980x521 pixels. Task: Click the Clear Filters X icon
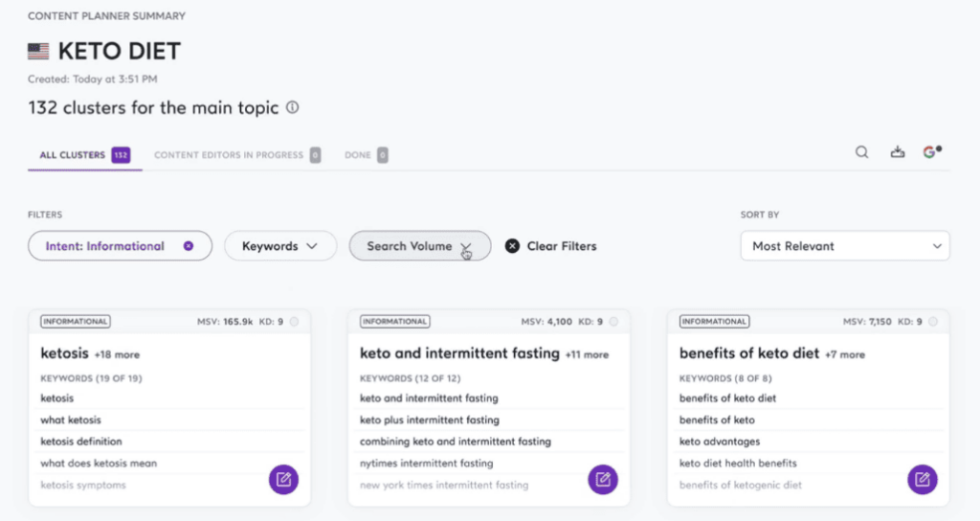pos(512,246)
